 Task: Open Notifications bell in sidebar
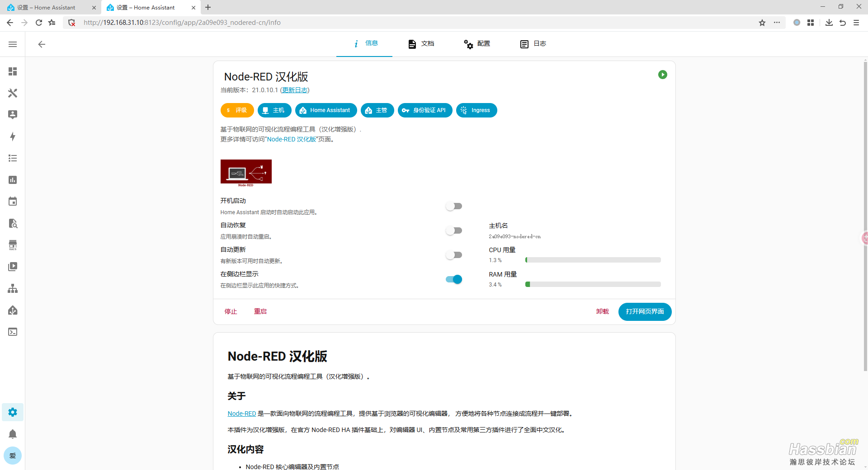point(13,434)
